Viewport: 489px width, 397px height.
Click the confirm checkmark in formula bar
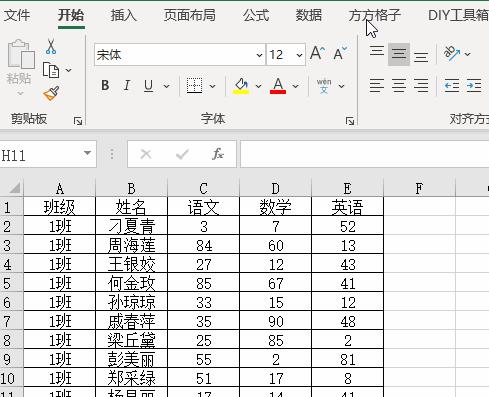(182, 154)
